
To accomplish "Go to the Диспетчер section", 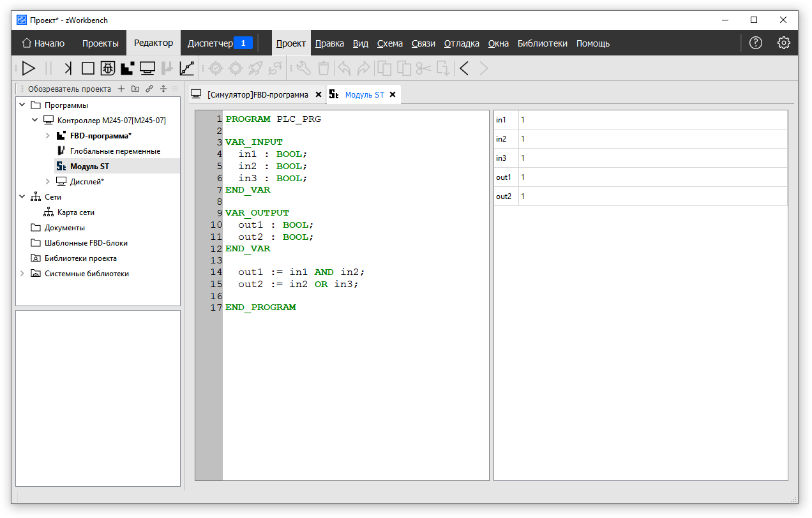I will point(210,43).
